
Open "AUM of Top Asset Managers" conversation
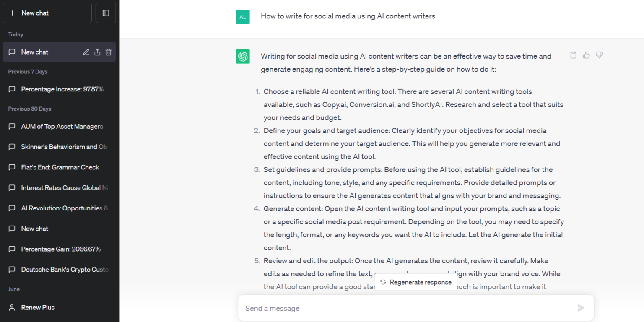(x=62, y=126)
